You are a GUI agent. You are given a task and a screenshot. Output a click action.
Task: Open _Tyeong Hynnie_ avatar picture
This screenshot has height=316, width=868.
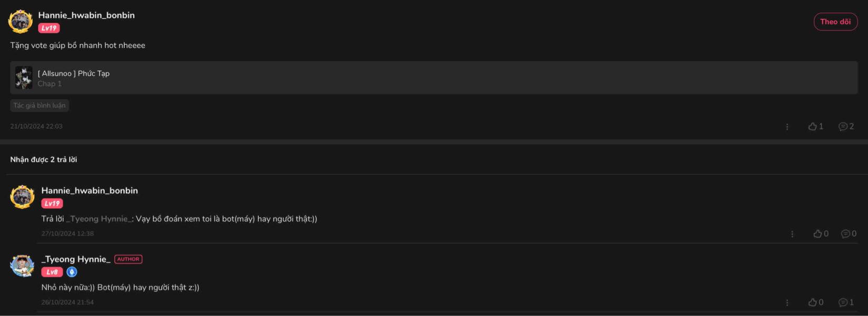coord(22,265)
